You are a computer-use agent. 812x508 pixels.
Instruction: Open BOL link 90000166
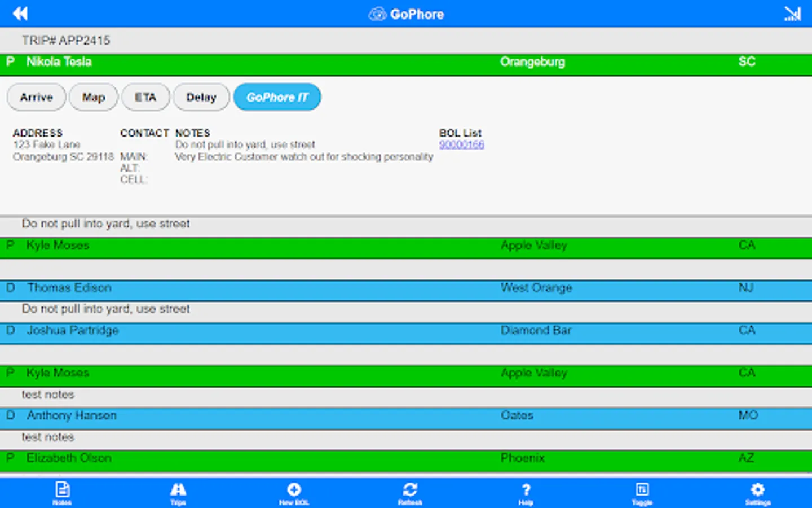click(461, 144)
